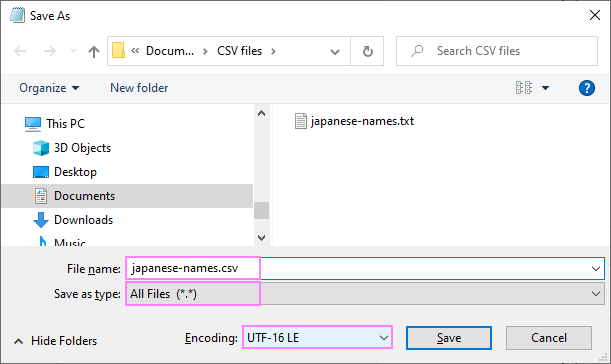
Task: Select Desktop in navigation tree
Action: point(75,172)
